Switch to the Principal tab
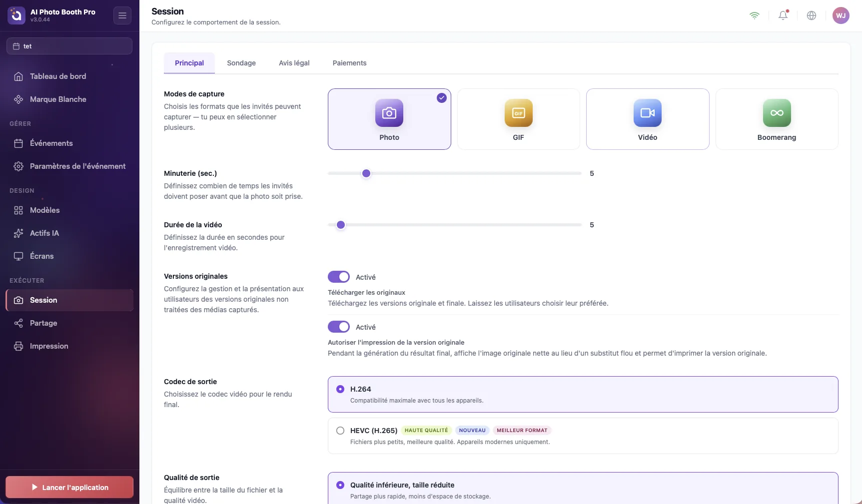862x504 pixels. pyautogui.click(x=189, y=63)
